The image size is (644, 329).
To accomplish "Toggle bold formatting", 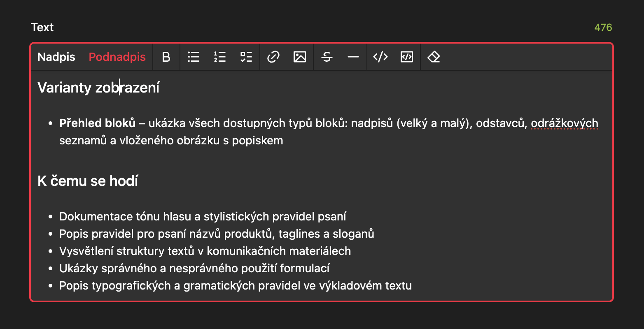I will [x=166, y=57].
